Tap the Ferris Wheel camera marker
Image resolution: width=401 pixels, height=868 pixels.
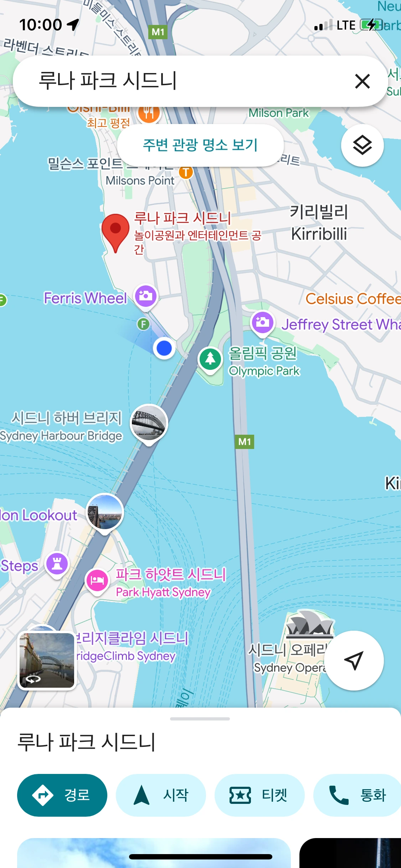(146, 296)
